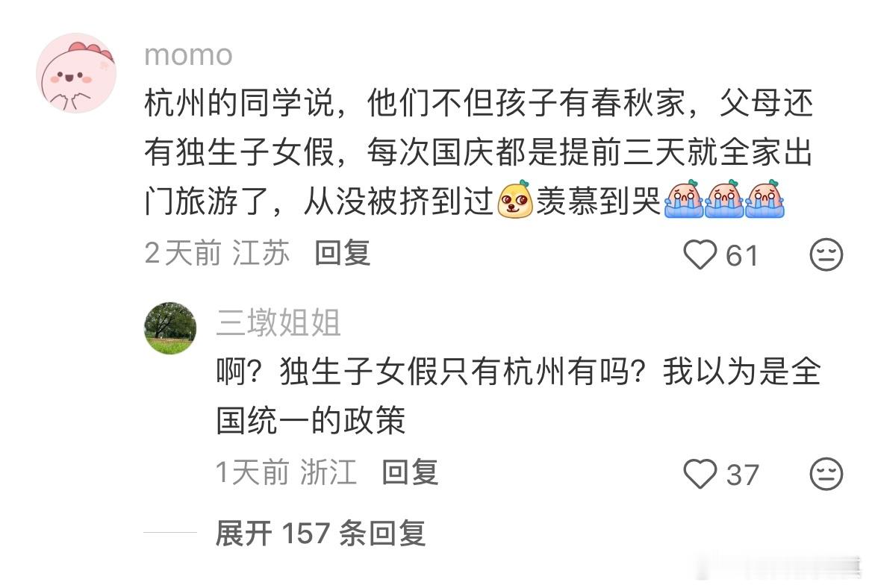Click the "1天前 浙江" timestamp

pyautogui.click(x=286, y=472)
